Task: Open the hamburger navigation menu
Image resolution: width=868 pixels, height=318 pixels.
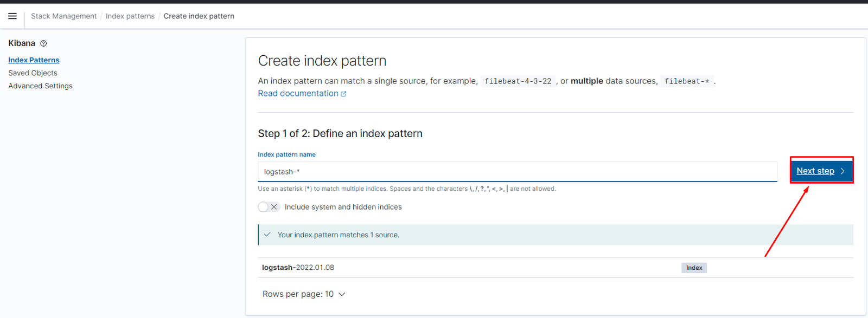Action: point(12,16)
